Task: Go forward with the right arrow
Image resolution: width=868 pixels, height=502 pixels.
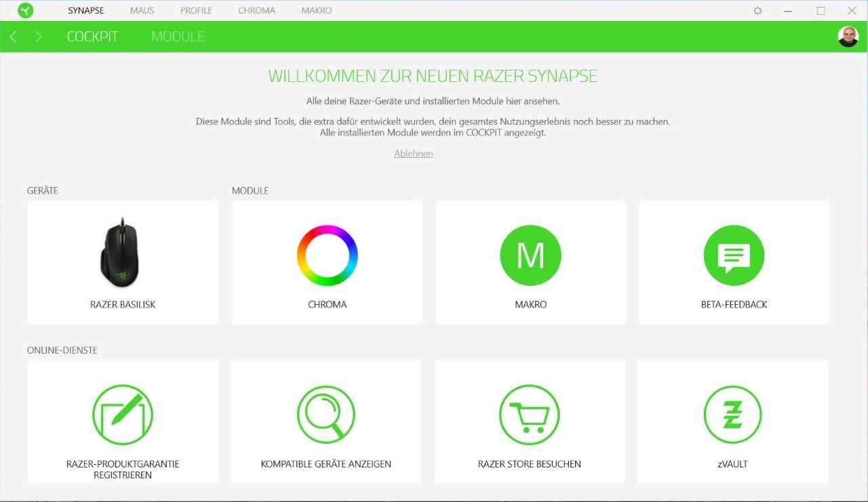Action: (x=38, y=37)
